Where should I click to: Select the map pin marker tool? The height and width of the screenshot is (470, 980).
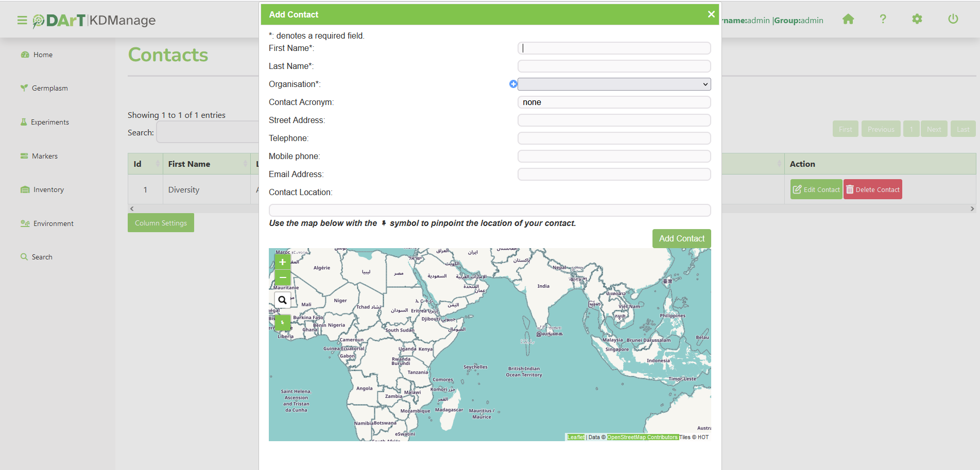[x=282, y=322]
